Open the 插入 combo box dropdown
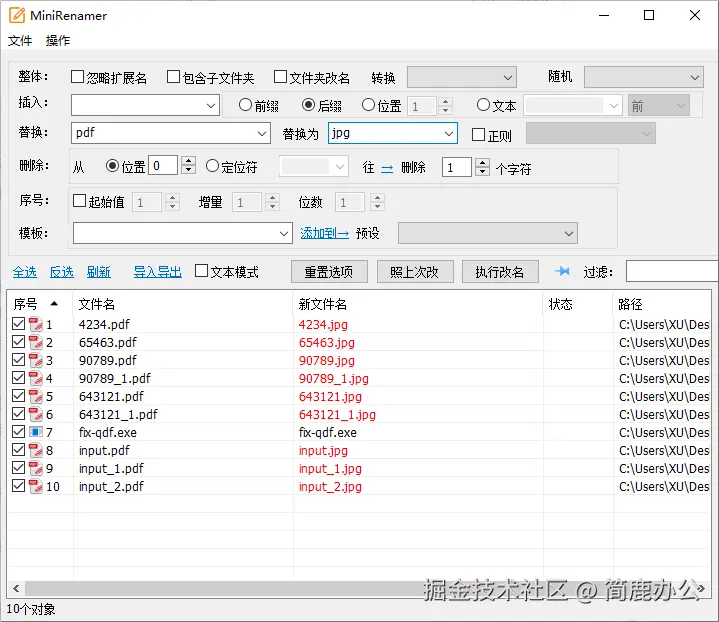This screenshot has height=622, width=719. coord(211,106)
